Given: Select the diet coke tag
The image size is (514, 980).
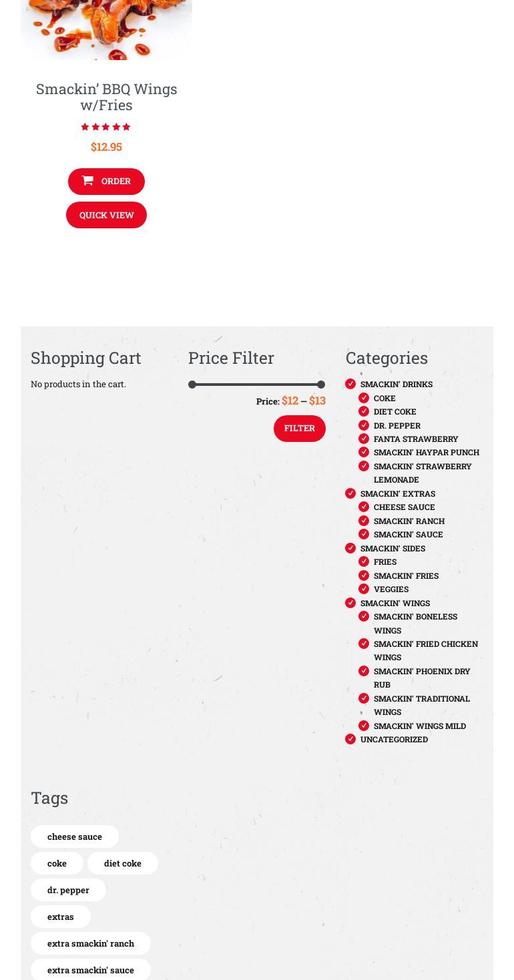Looking at the screenshot, I should (x=123, y=863).
